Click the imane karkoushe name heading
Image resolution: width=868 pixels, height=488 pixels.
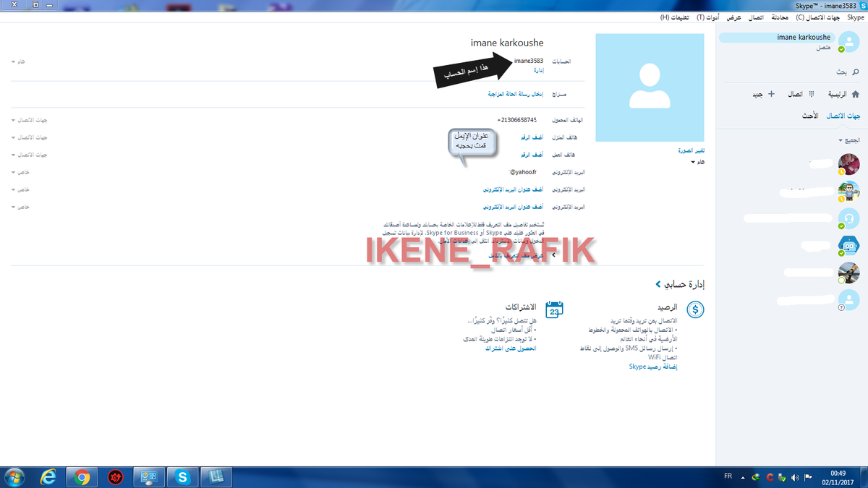point(506,43)
